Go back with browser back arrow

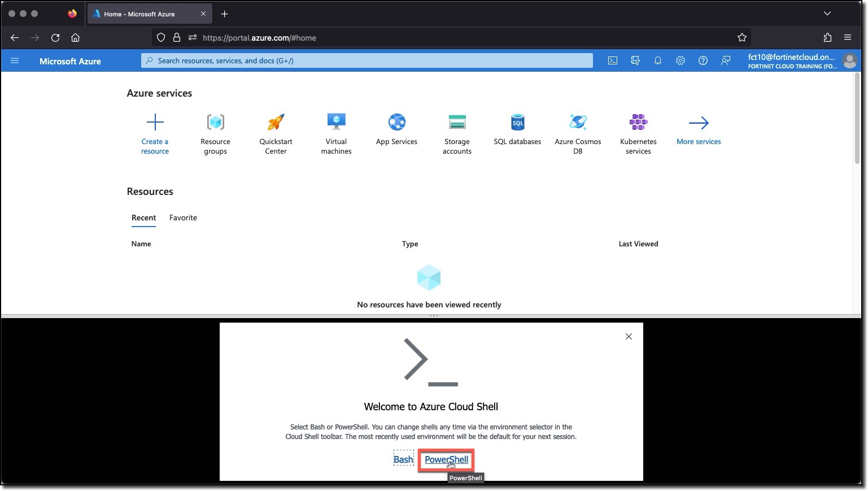coord(15,38)
